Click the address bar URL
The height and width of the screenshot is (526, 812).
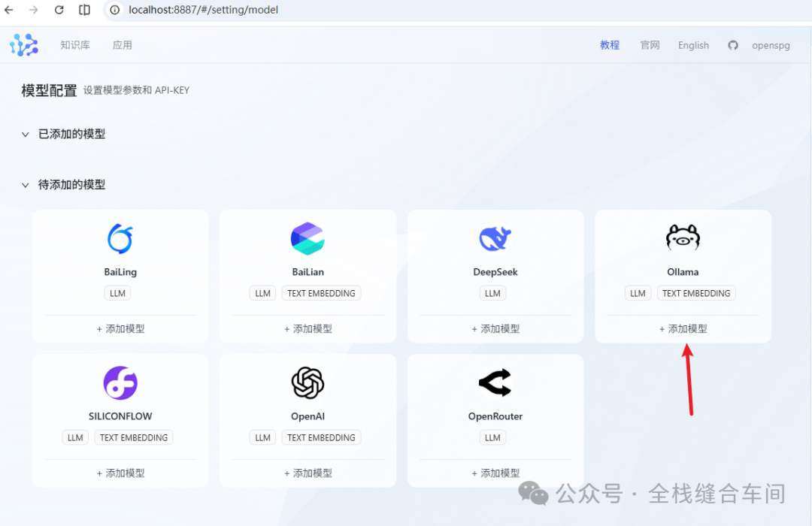(203, 10)
